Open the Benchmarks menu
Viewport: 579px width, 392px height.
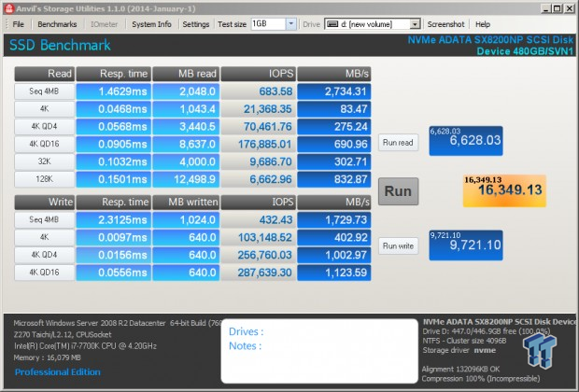tap(57, 23)
